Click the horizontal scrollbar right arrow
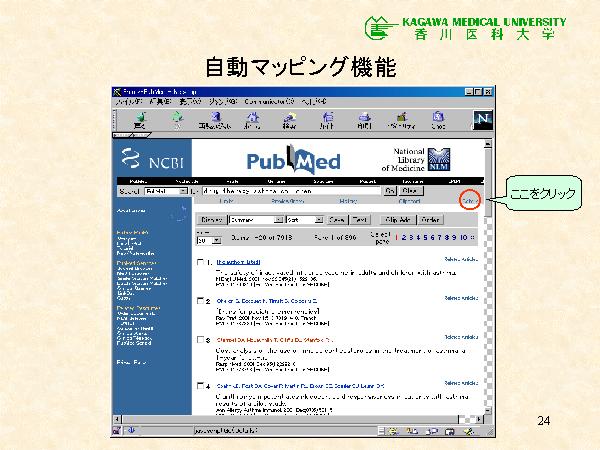The width and height of the screenshot is (600, 450). coord(479,419)
